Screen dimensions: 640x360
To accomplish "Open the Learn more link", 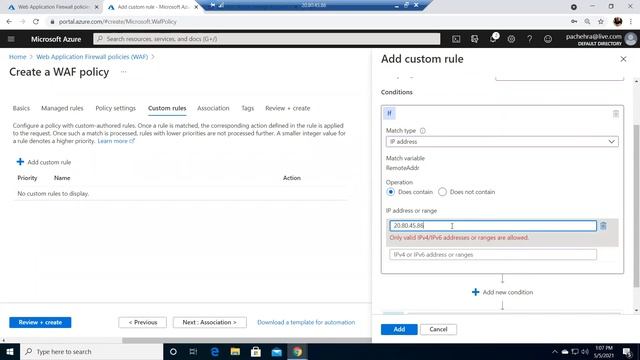I will (116, 141).
